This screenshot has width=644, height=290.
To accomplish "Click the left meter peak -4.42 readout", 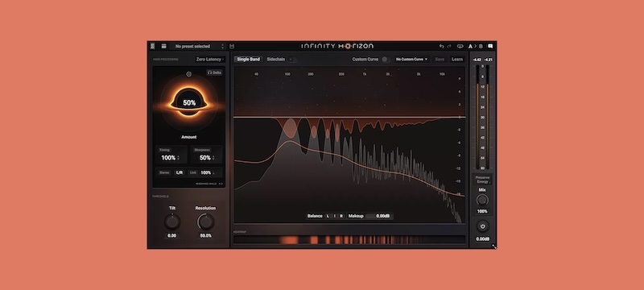I will [477, 60].
